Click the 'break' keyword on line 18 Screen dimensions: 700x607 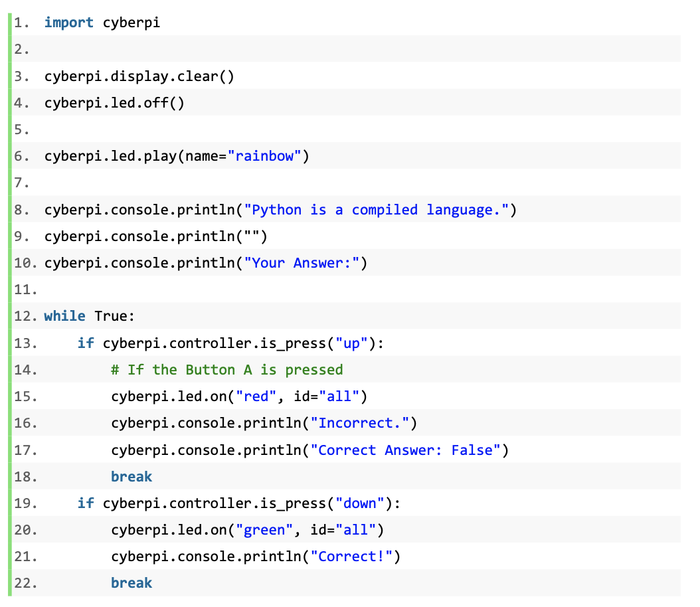pyautogui.click(x=131, y=476)
